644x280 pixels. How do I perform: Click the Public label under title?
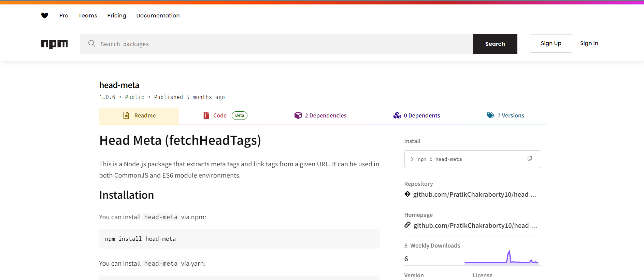click(x=134, y=97)
